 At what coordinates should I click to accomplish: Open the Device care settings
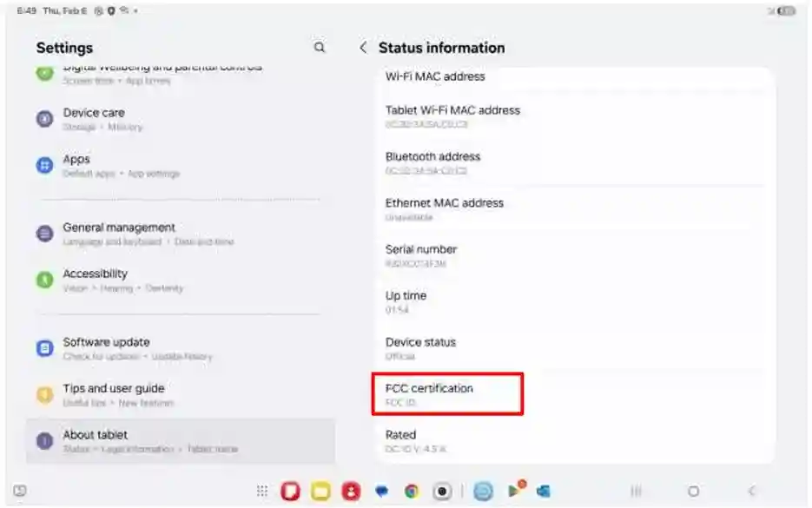[94, 119]
